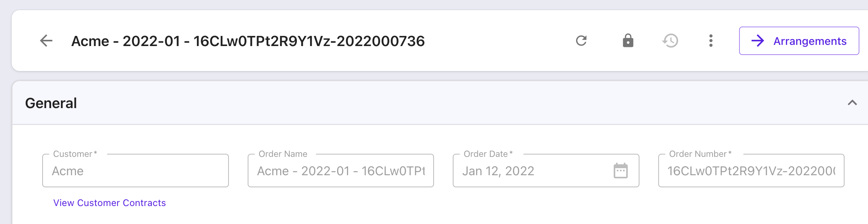The image size is (868, 224).
Task: Click the Order Date field label
Action: pyautogui.click(x=488, y=154)
